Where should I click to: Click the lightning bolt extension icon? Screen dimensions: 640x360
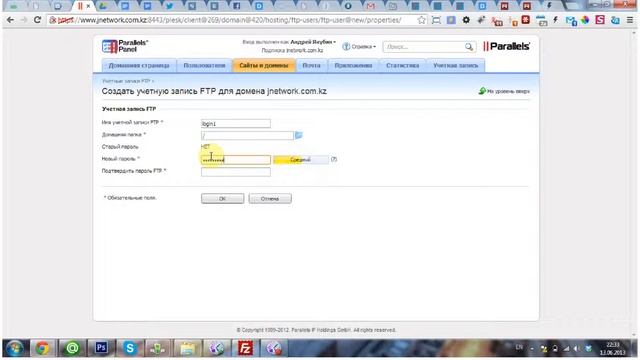(556, 20)
